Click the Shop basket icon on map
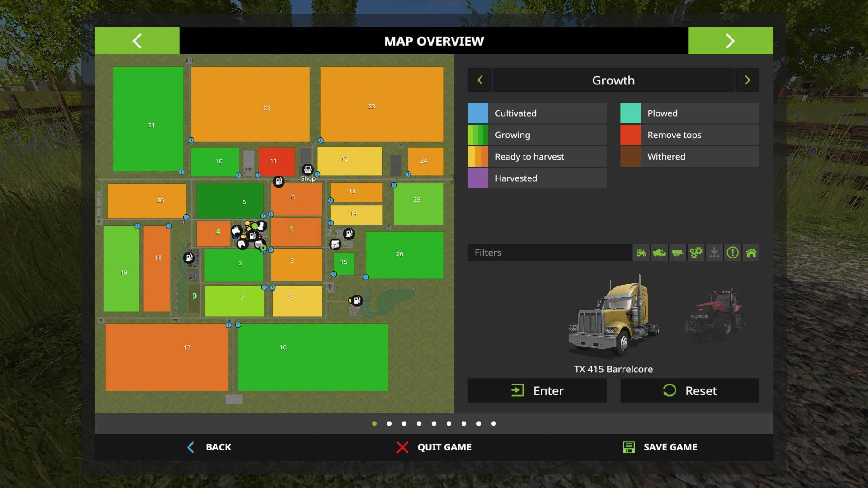 tap(307, 169)
